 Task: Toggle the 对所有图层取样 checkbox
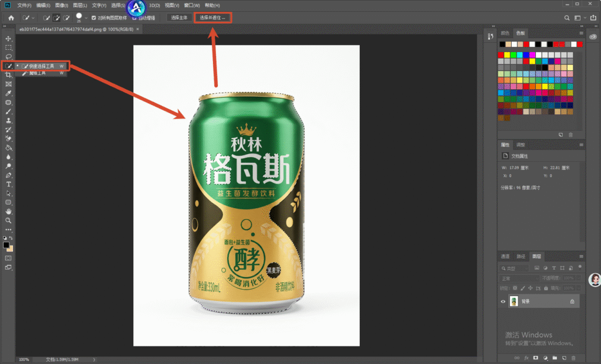[x=94, y=18]
